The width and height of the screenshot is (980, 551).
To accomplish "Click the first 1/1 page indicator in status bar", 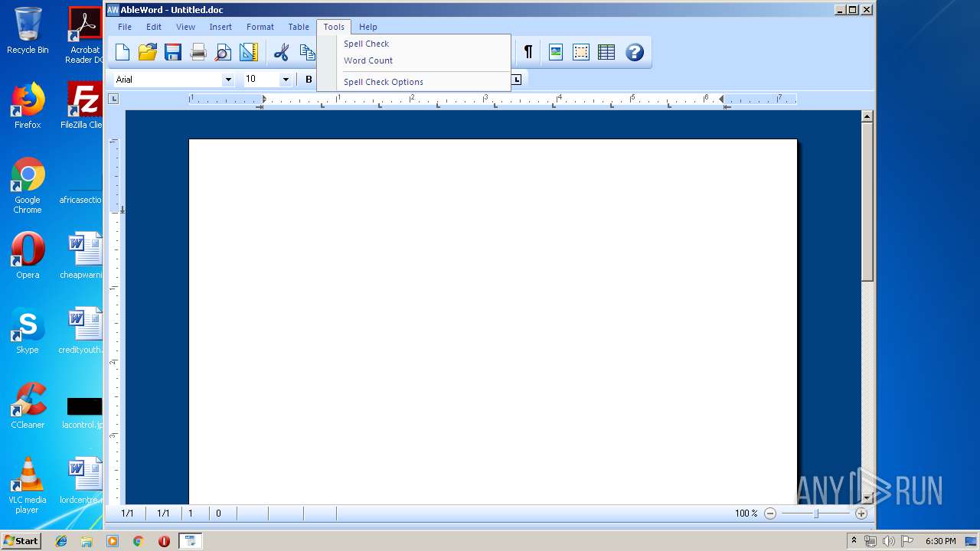I will click(127, 514).
